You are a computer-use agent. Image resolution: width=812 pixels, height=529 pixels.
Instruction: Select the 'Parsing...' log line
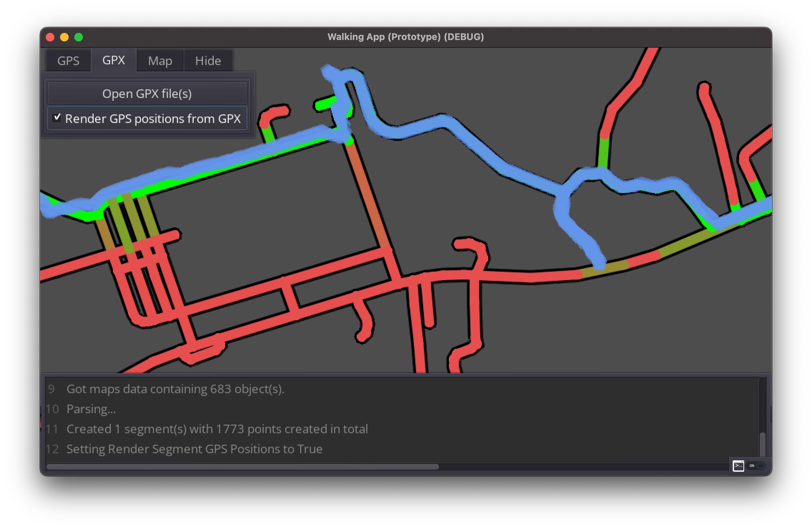[x=91, y=409]
